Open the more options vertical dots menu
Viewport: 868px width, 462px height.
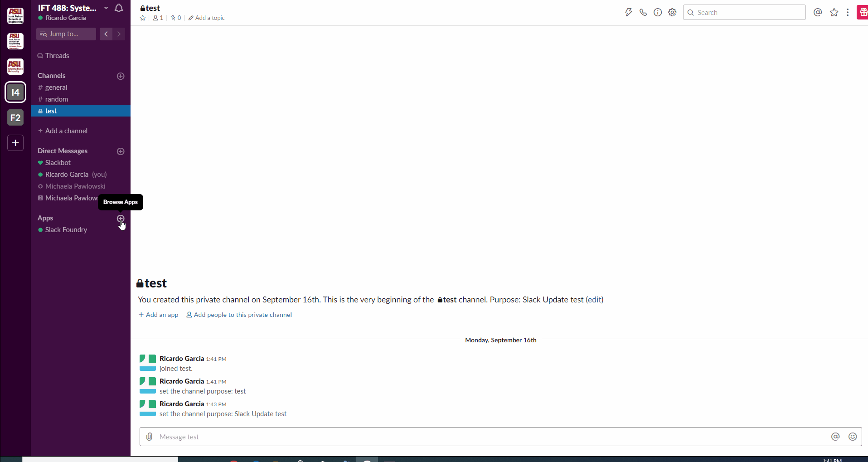[847, 12]
